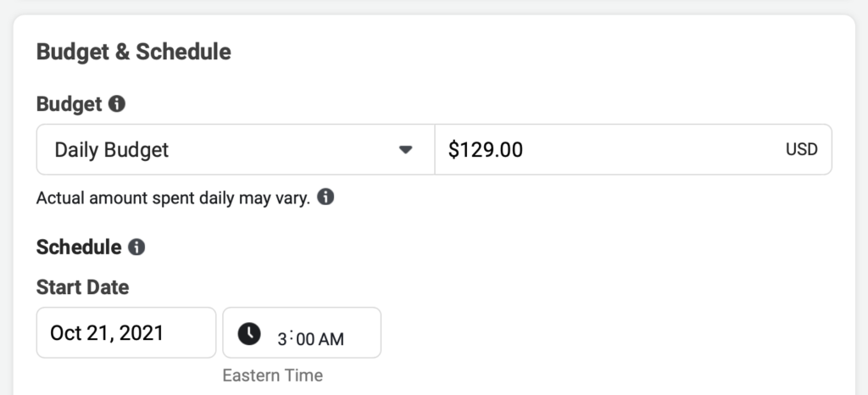Click the $129.00 budget amount field
Image resolution: width=868 pixels, height=395 pixels.
[593, 150]
